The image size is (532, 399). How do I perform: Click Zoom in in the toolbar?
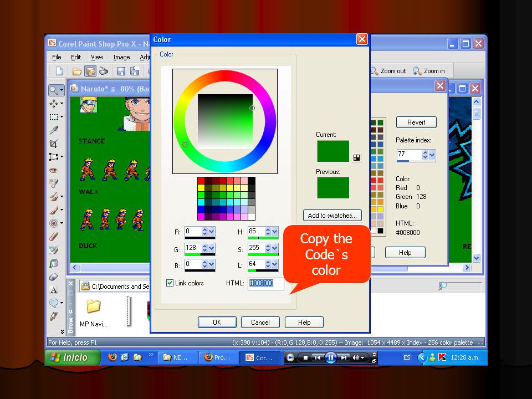(428, 71)
